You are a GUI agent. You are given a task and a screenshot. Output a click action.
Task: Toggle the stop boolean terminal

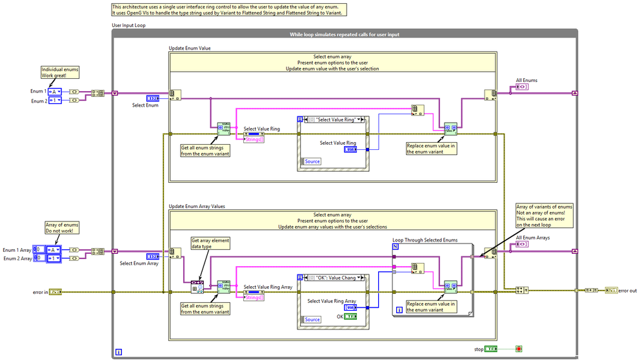click(491, 349)
